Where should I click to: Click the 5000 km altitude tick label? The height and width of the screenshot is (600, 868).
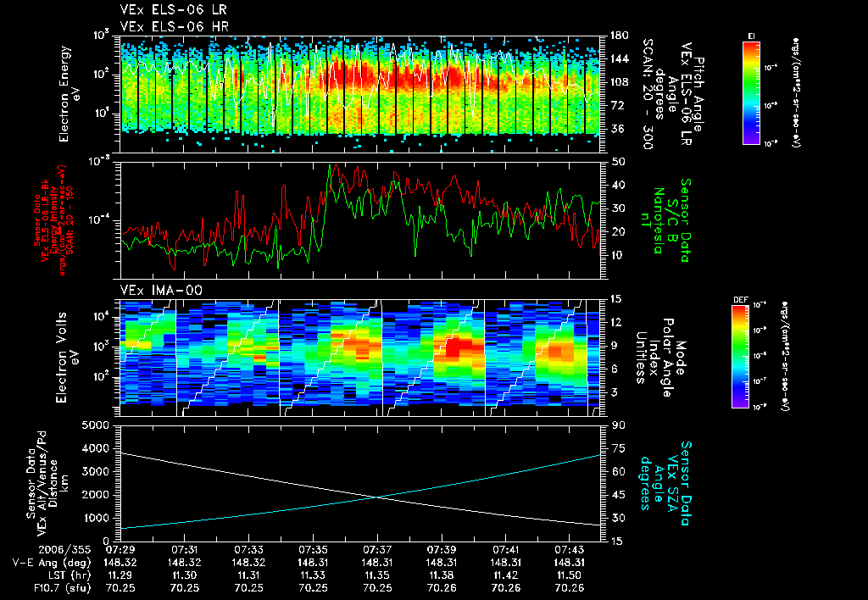(96, 425)
